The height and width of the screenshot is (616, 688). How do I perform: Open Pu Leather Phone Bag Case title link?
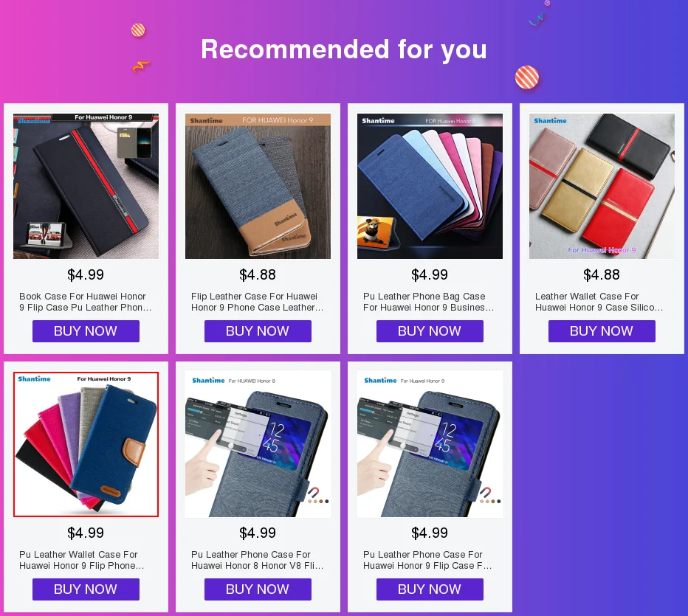click(x=430, y=302)
